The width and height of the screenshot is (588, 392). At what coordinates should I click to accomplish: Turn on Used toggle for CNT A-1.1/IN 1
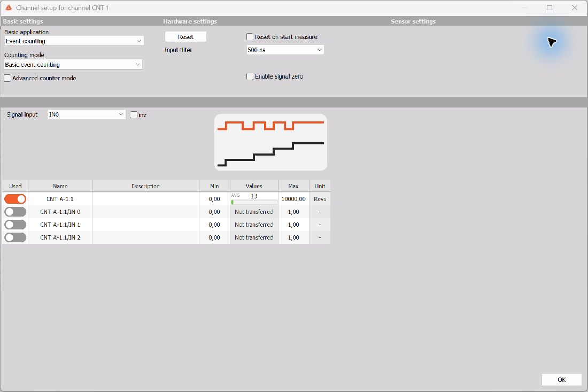[15, 225]
